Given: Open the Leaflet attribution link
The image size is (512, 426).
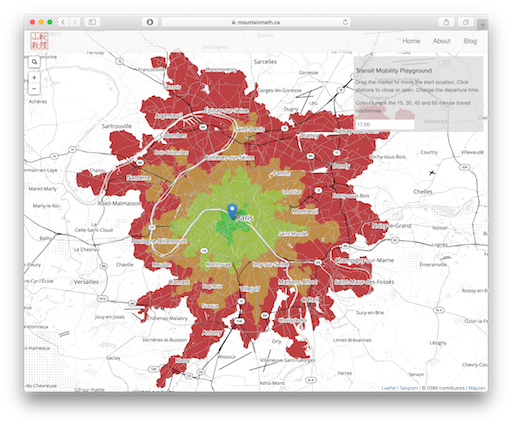Looking at the screenshot, I should pos(388,388).
